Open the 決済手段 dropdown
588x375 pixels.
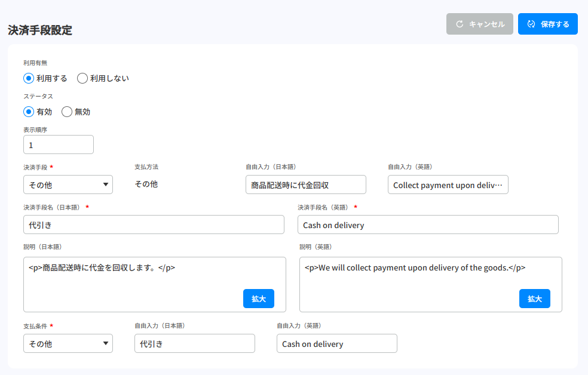click(68, 185)
